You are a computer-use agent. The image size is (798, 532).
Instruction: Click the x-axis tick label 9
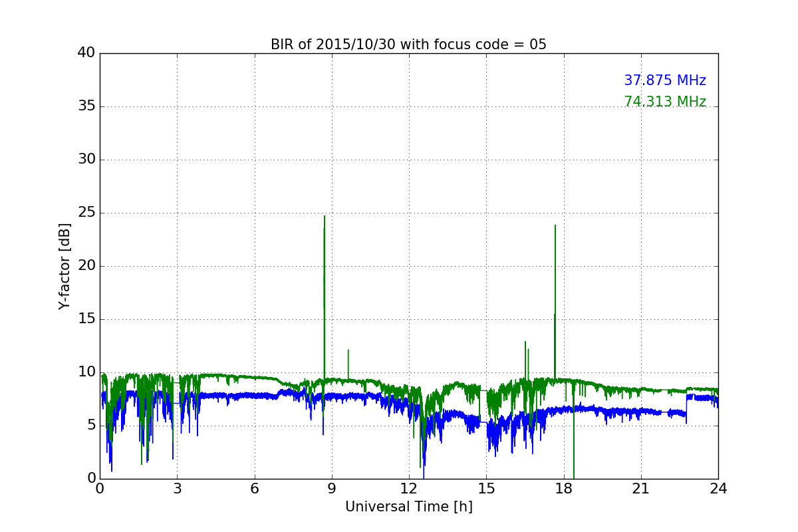pyautogui.click(x=332, y=488)
